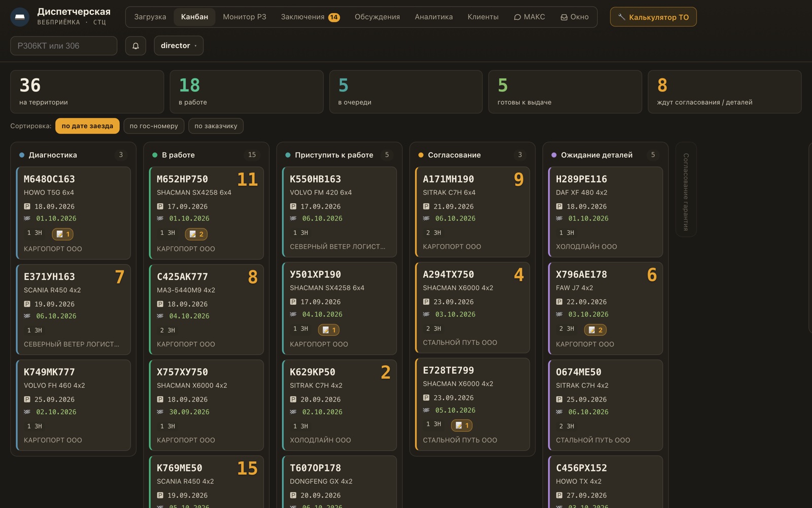812x508 pixels.
Task: Click notes badge on Х796АЕ178 card
Action: (595, 330)
